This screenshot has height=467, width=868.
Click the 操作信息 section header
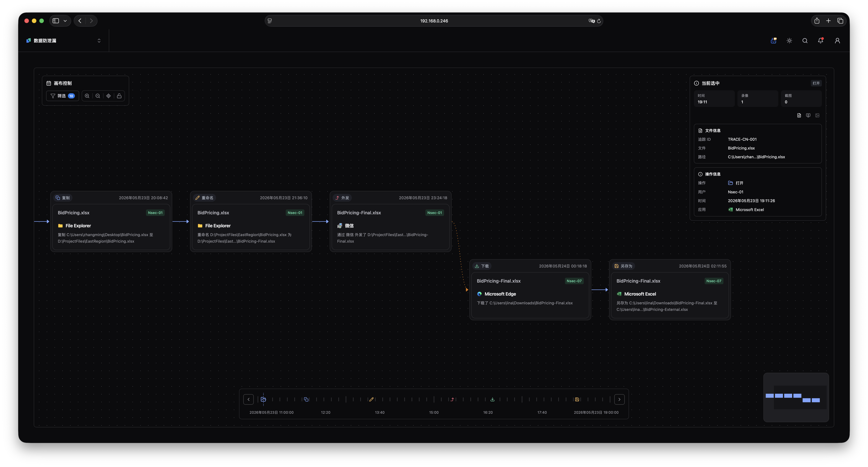[x=713, y=174]
